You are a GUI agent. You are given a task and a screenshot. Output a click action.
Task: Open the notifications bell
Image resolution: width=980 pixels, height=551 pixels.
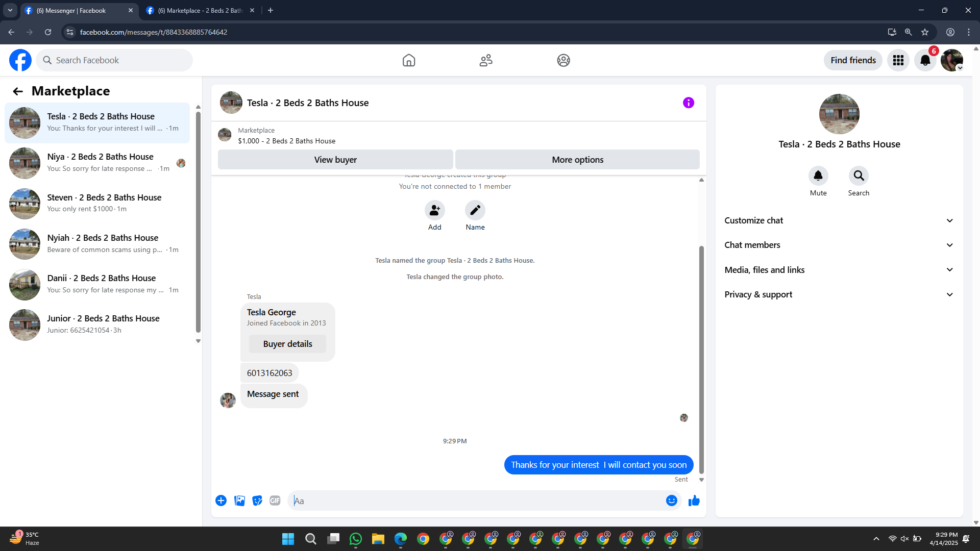925,60
